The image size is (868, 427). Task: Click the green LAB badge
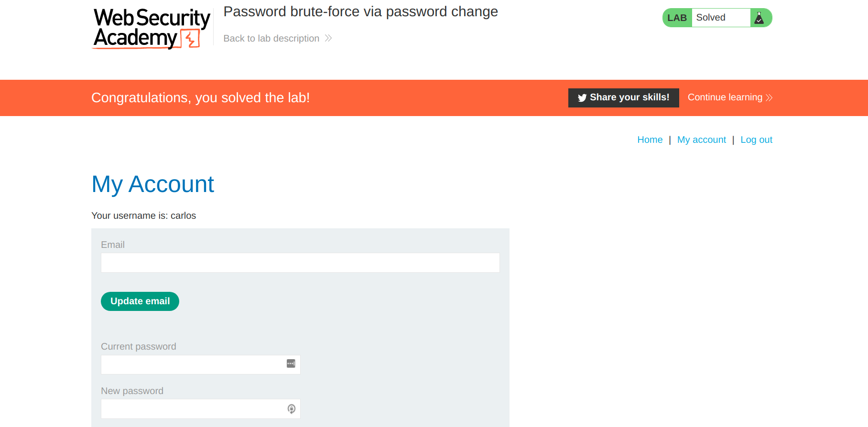(677, 18)
